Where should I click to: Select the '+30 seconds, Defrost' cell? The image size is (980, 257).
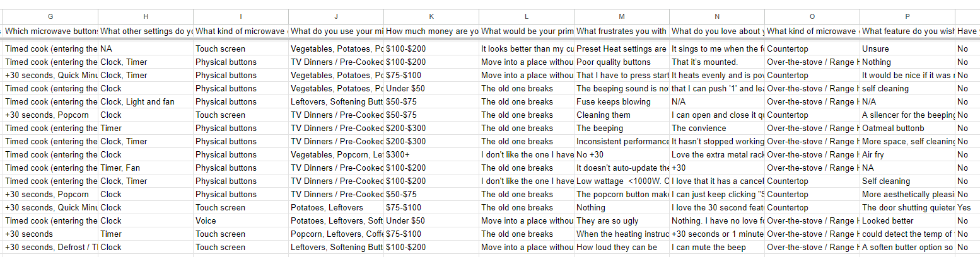point(50,248)
